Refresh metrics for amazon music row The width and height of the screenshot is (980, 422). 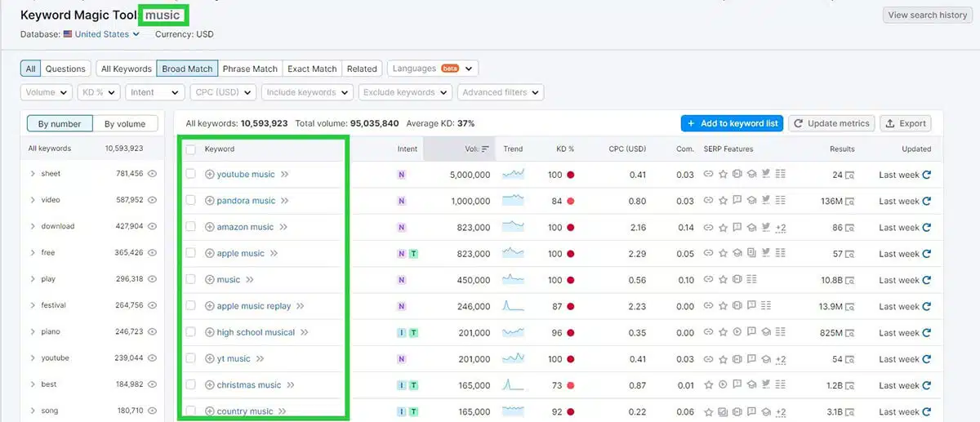[926, 228]
